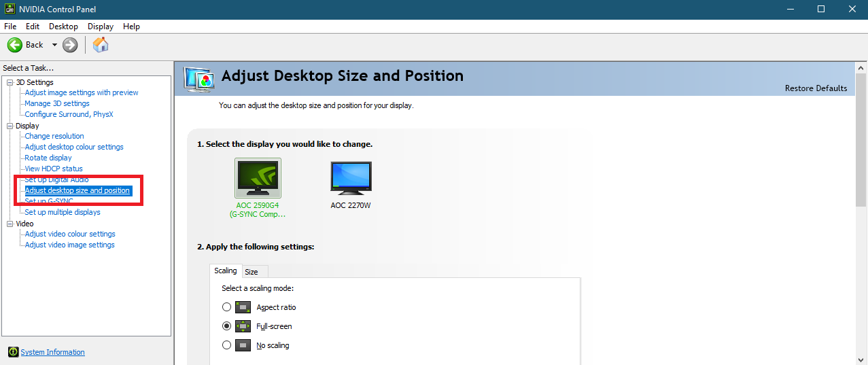Open Rotate display task
This screenshot has height=365, width=868.
48,158
